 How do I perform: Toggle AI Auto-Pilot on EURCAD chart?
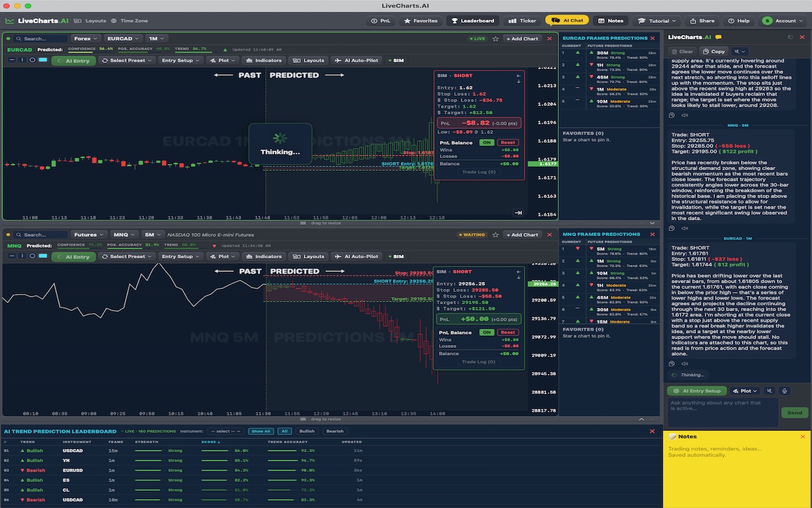(357, 60)
